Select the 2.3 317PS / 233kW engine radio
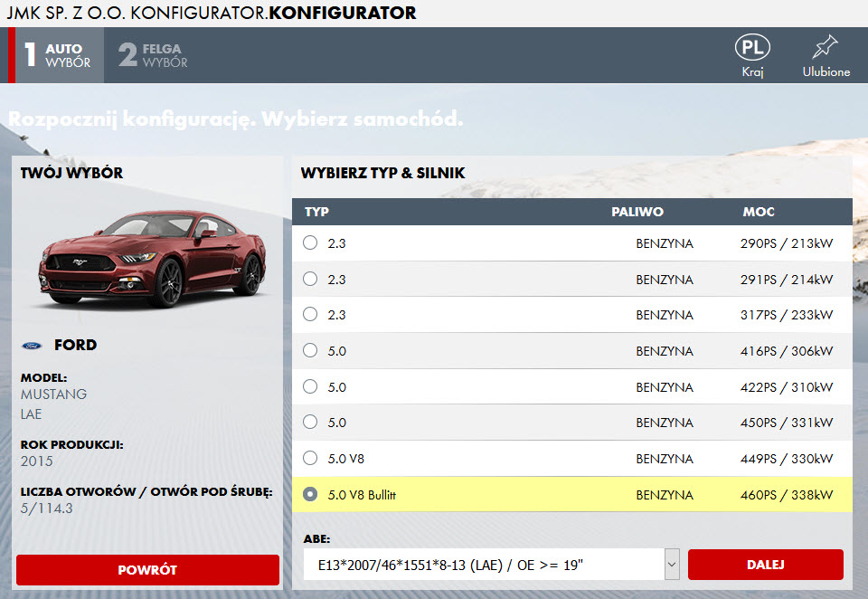This screenshot has height=599, width=868. pyautogui.click(x=310, y=314)
